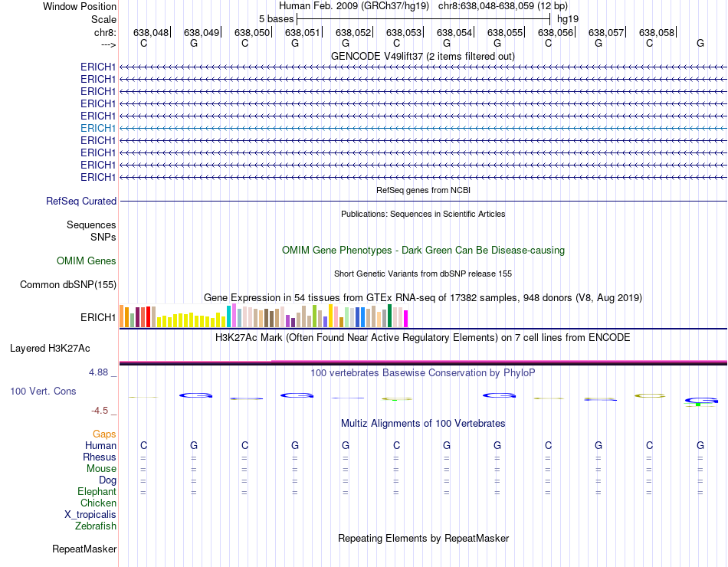Click the 4.88 upper scale value
Screen dimensions: 728x567
click(98, 372)
